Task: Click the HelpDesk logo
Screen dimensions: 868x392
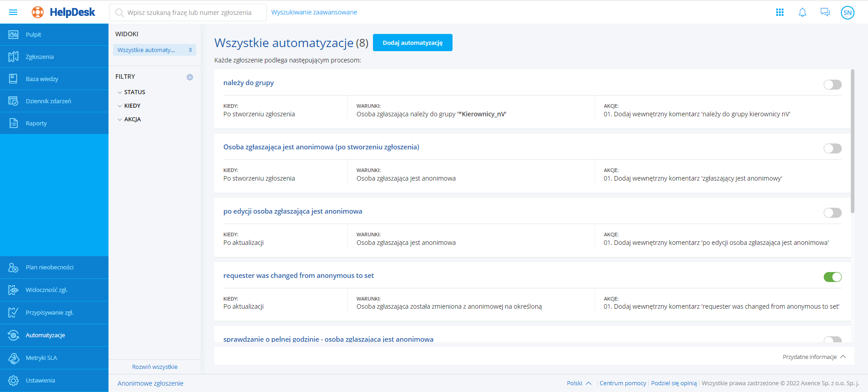Action: point(64,12)
